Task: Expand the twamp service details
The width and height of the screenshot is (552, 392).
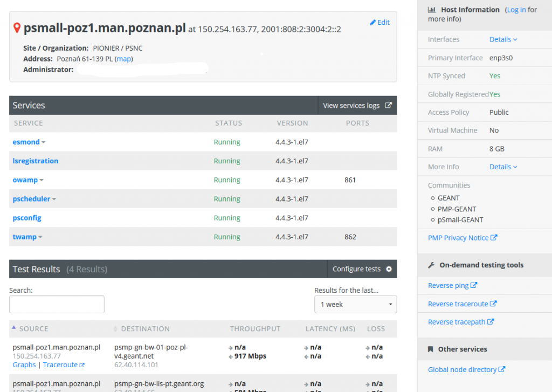Action: click(x=40, y=237)
